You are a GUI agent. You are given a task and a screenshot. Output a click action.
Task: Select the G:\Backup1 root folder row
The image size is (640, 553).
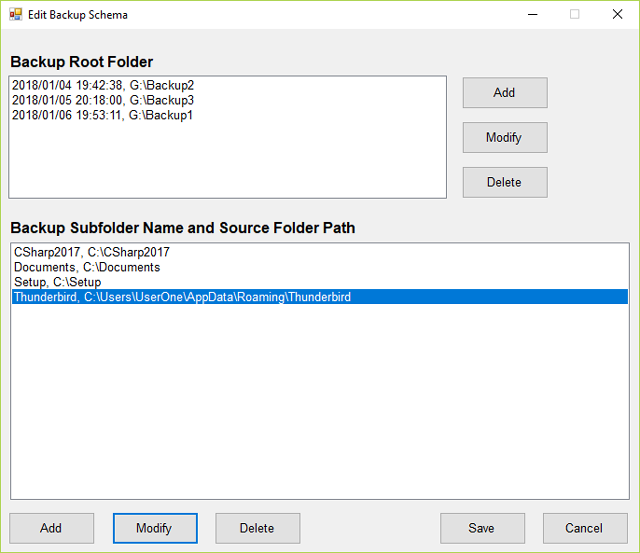pyautogui.click(x=227, y=115)
